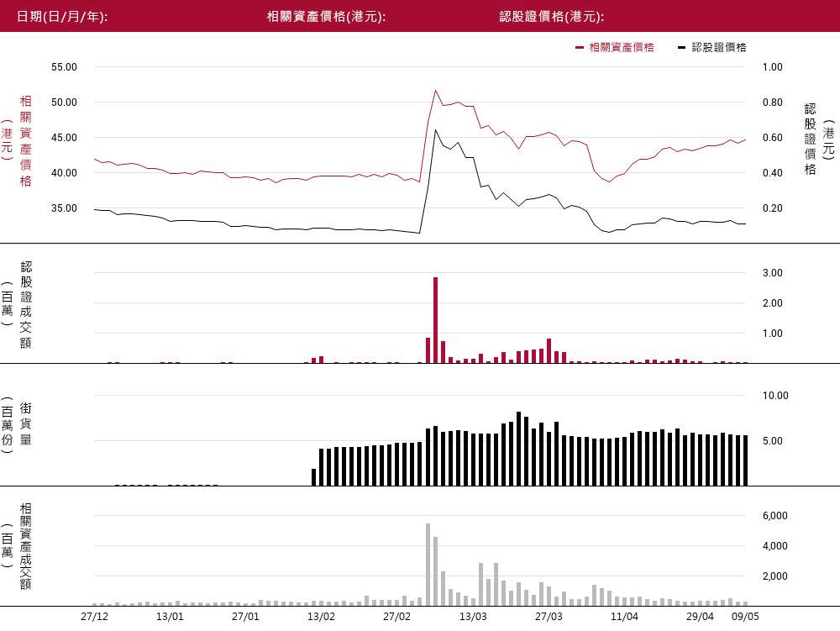Click the 27/03 date label

point(549,617)
